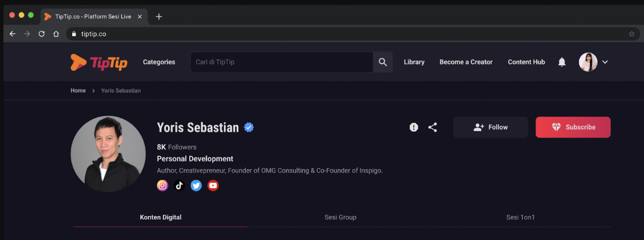Open Become a Creator page
The image size is (644, 240).
[466, 62]
